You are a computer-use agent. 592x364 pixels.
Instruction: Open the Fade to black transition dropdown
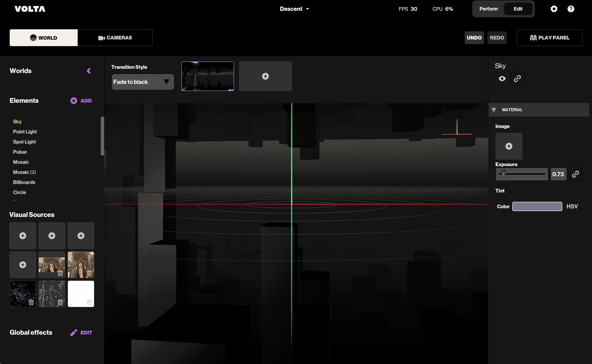pyautogui.click(x=143, y=82)
